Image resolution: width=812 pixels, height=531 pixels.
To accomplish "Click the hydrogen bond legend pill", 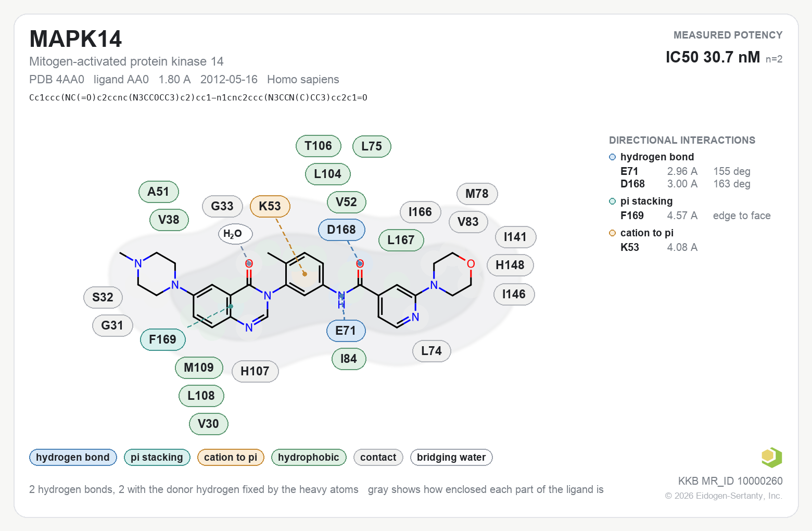I will [73, 457].
